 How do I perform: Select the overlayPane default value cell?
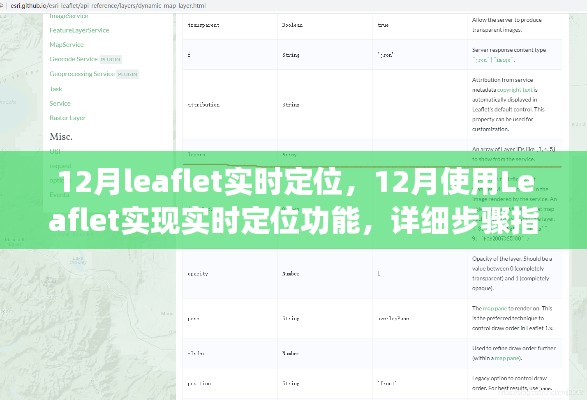[x=393, y=319]
